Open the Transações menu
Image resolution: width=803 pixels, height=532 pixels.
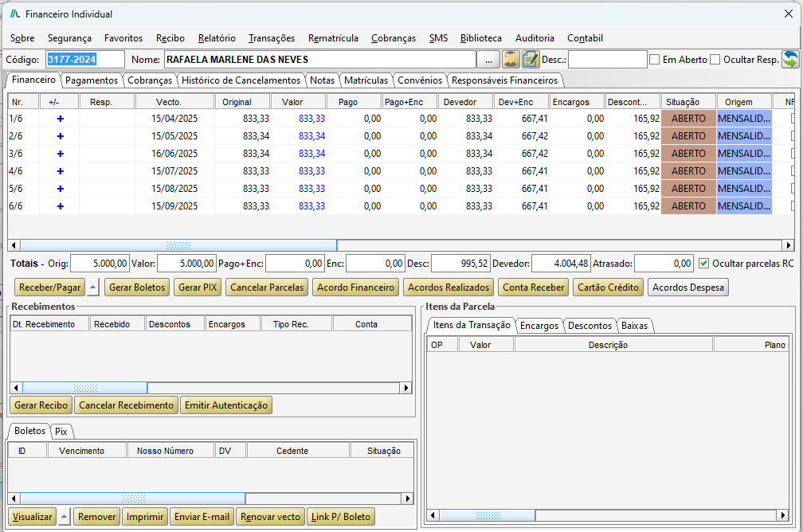point(272,38)
